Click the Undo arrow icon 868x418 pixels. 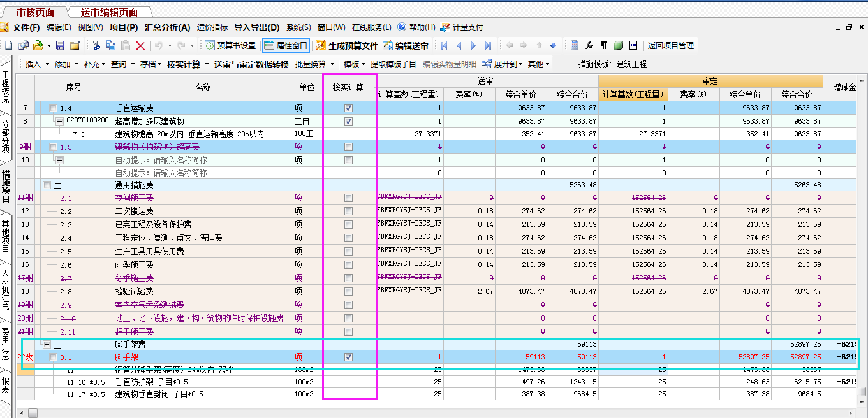(158, 45)
